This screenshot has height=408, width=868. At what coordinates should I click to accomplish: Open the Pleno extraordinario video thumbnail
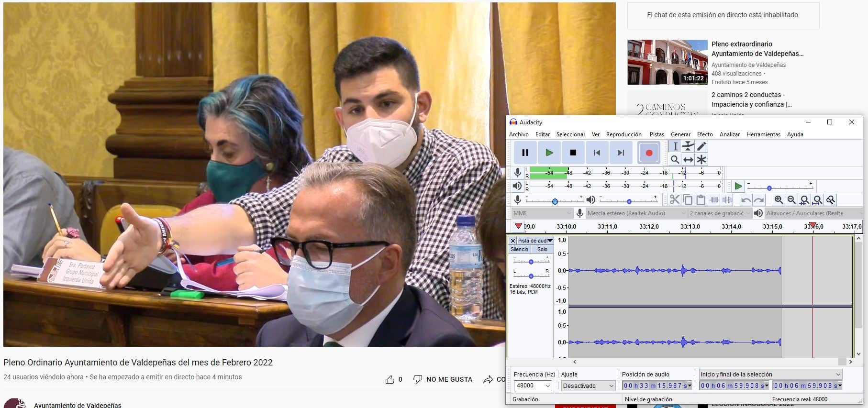(667, 62)
